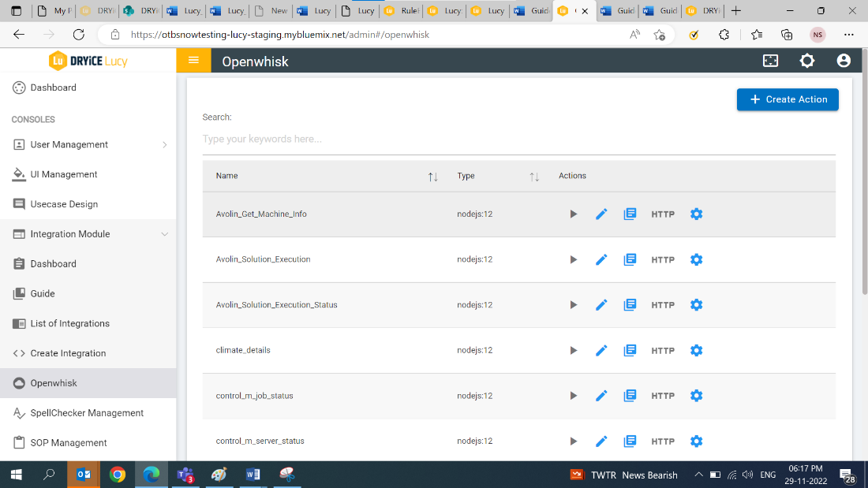Open logs icon for control_m_job_status
This screenshot has height=488, width=868.
[630, 396]
